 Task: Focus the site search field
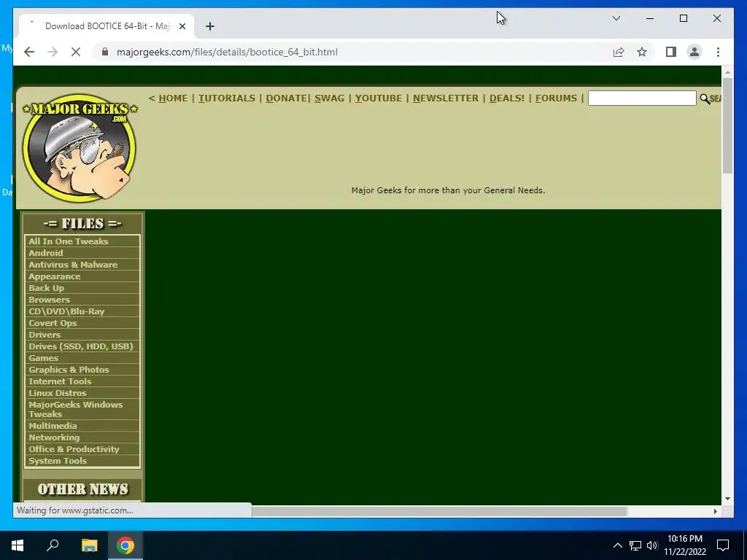[x=642, y=98]
